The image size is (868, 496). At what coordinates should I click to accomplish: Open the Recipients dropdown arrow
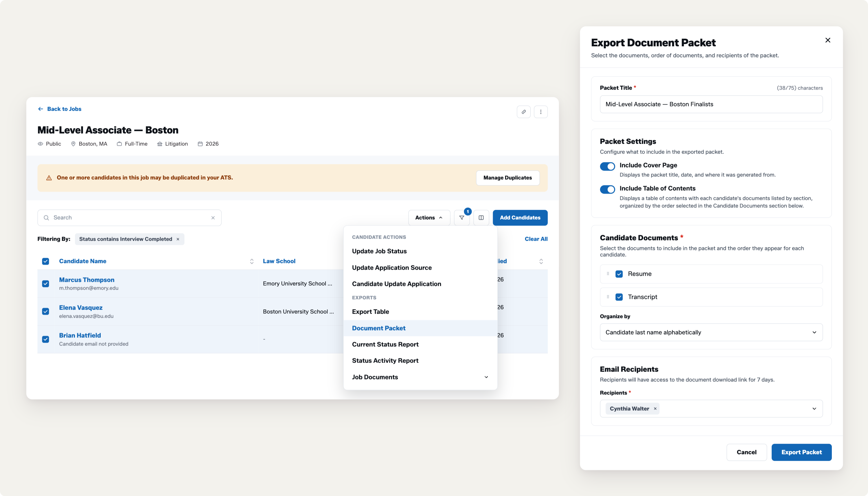point(814,408)
